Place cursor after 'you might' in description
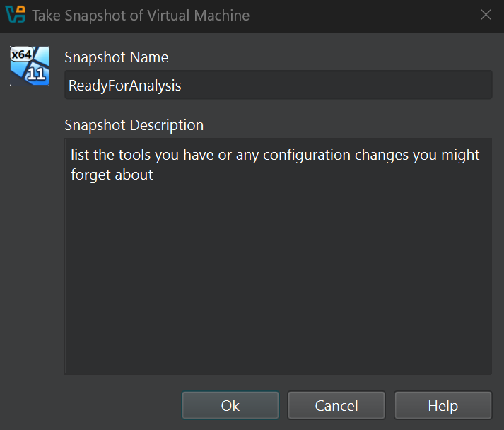This screenshot has height=430, width=504. tap(480, 155)
